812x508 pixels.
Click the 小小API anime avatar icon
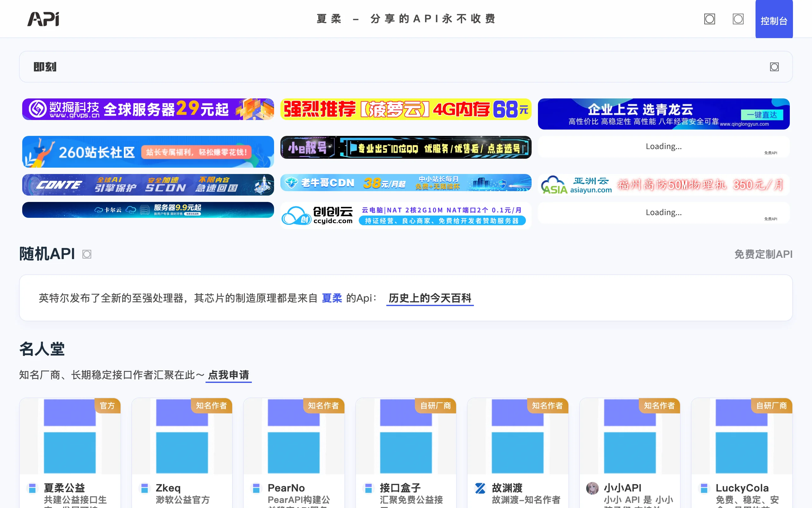pos(592,488)
